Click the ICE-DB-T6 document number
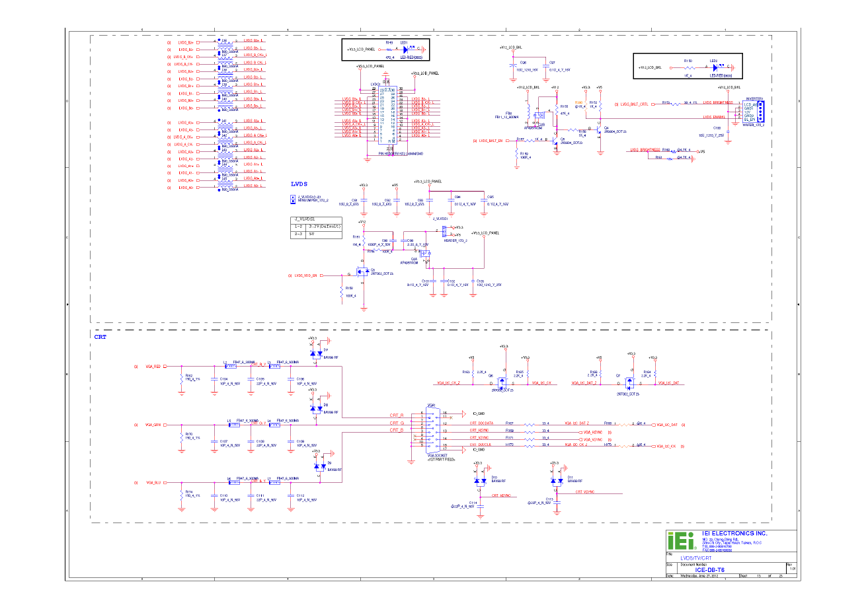 pos(709,570)
